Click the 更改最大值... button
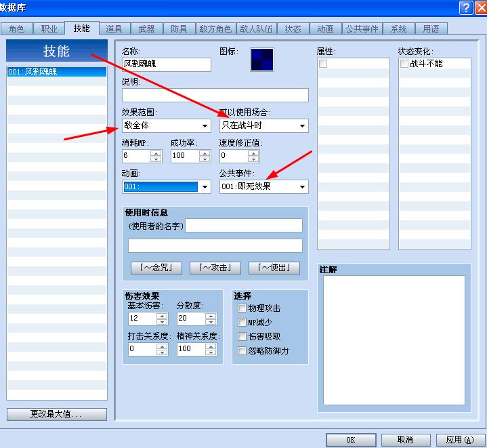This screenshot has height=448, width=487. tap(57, 414)
